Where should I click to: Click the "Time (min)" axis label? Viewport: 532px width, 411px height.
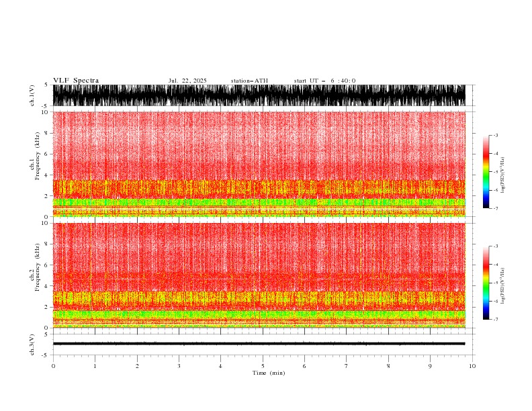tap(269, 373)
